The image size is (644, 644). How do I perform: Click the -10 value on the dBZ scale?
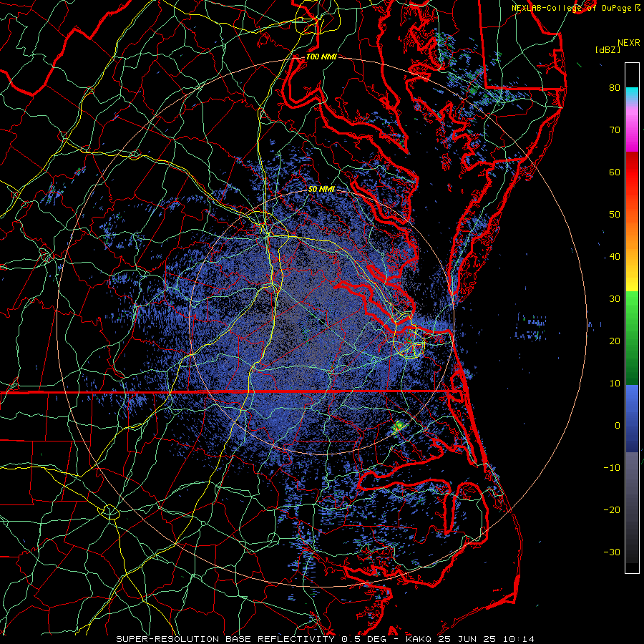pyautogui.click(x=612, y=468)
